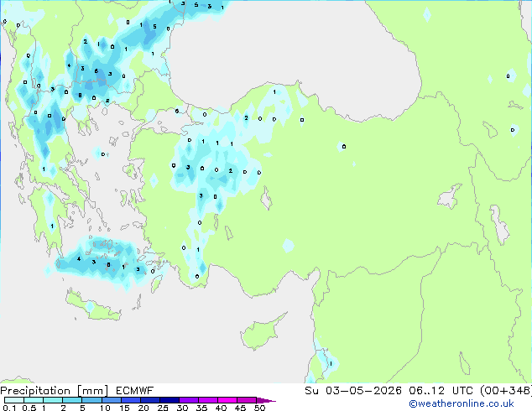Image resolution: width=532 pixels, height=411 pixels.
Task: Open the weatheronline.co.uk copyright link
Action: tap(462, 403)
